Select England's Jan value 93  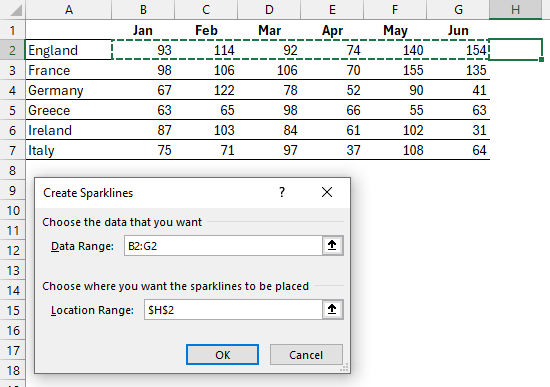143,50
